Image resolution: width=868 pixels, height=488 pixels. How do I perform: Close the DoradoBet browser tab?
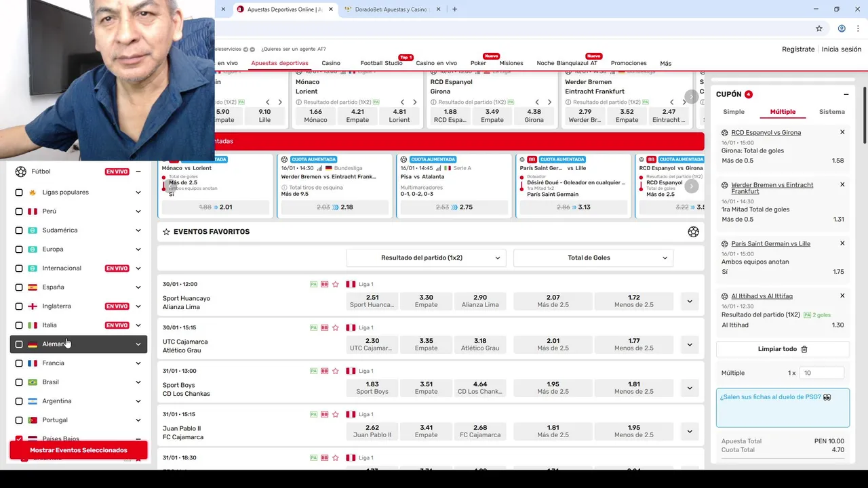click(438, 9)
